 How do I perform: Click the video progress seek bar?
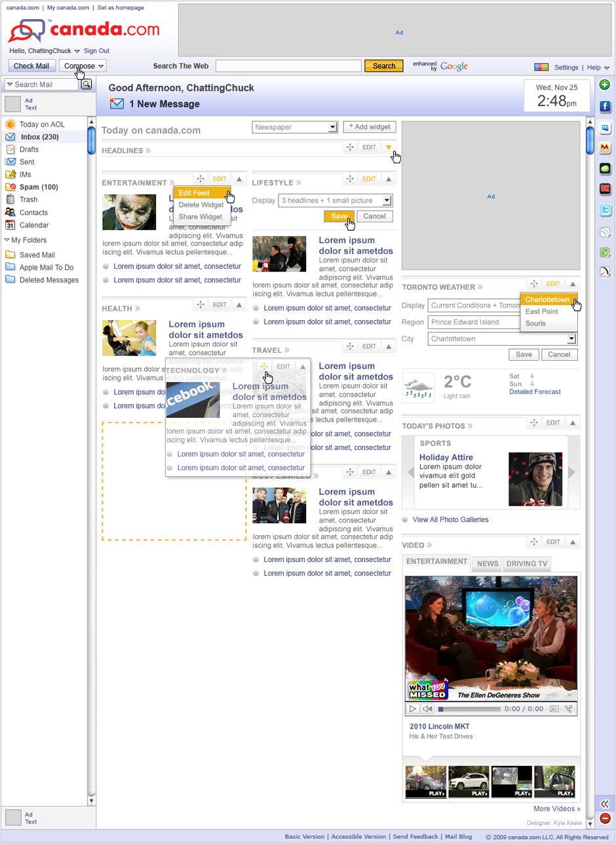click(x=469, y=709)
